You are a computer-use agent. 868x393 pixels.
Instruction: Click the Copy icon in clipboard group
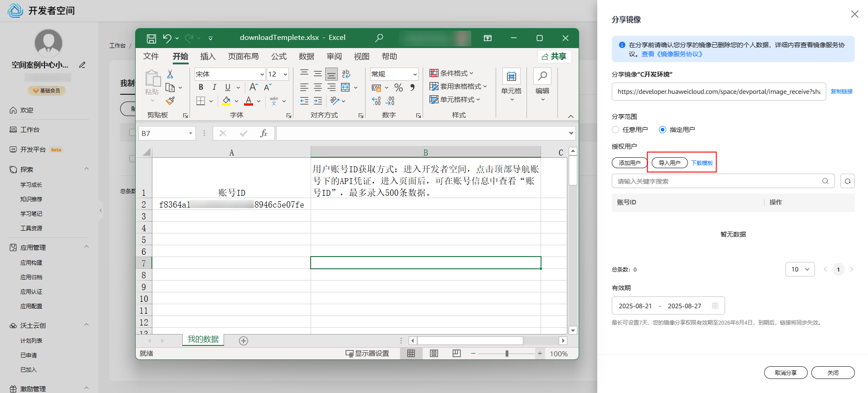171,87
